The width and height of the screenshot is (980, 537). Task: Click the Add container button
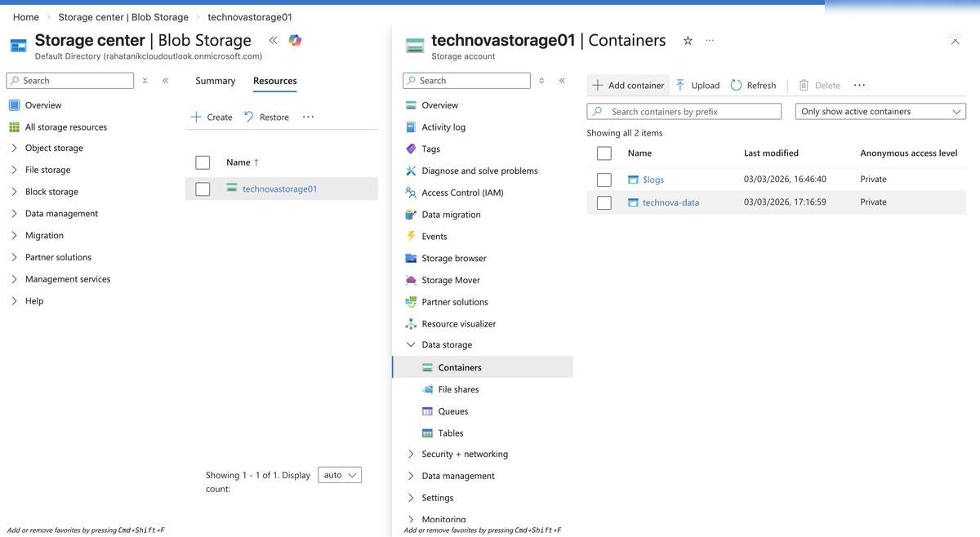pyautogui.click(x=628, y=85)
